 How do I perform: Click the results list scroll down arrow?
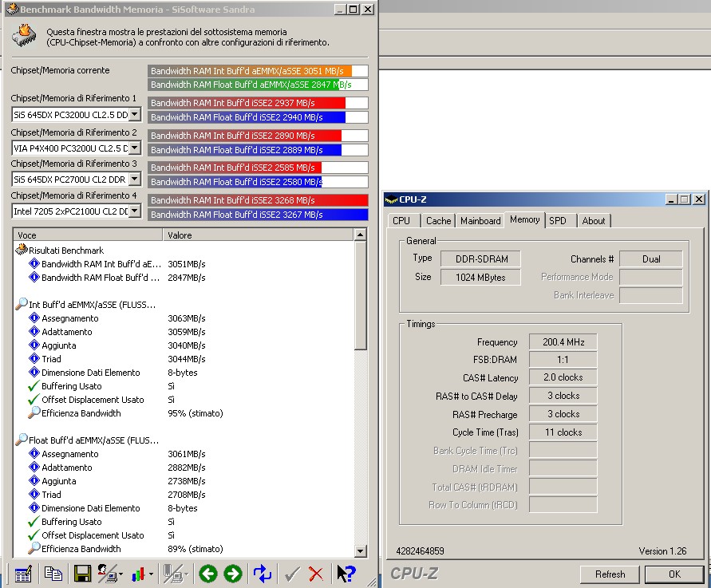pos(360,551)
